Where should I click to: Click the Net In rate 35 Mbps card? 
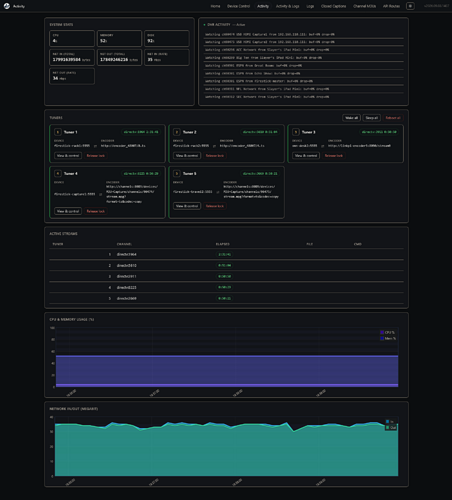[167, 57]
